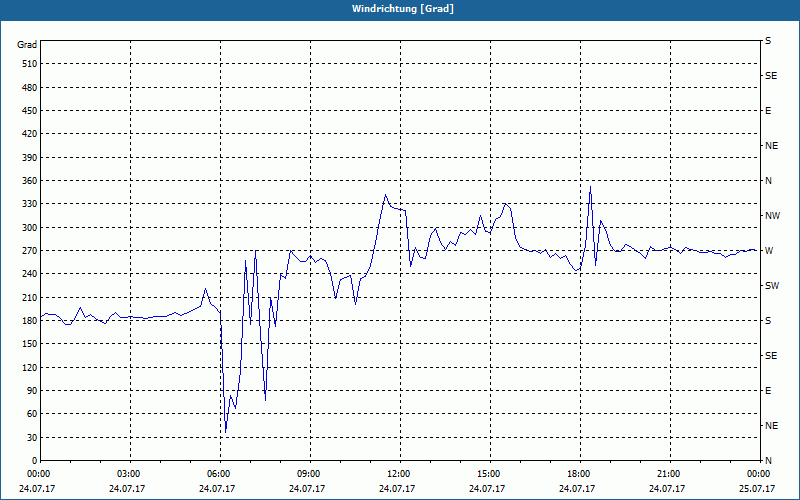Click the E compass label beside 450 gridline

click(768, 111)
